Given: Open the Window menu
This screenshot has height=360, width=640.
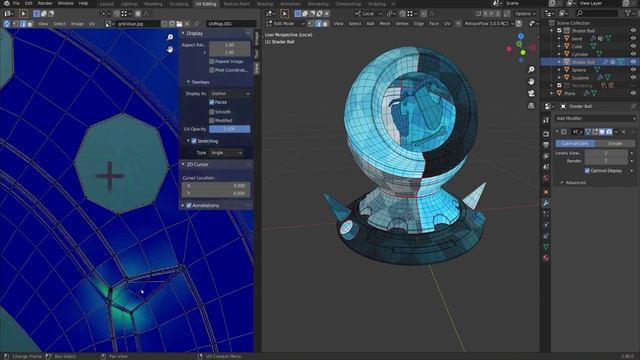Looking at the screenshot, I should (65, 3).
